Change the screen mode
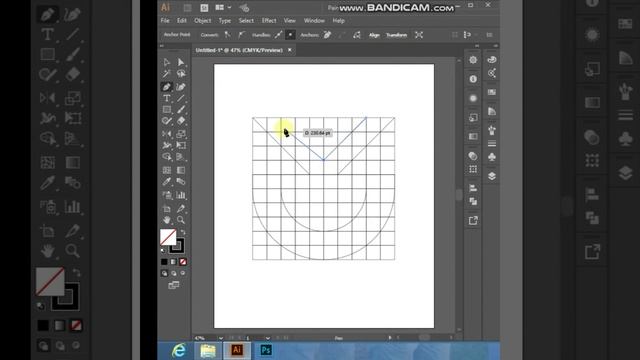Screen dimensions: 640x360 pyautogui.click(x=173, y=285)
